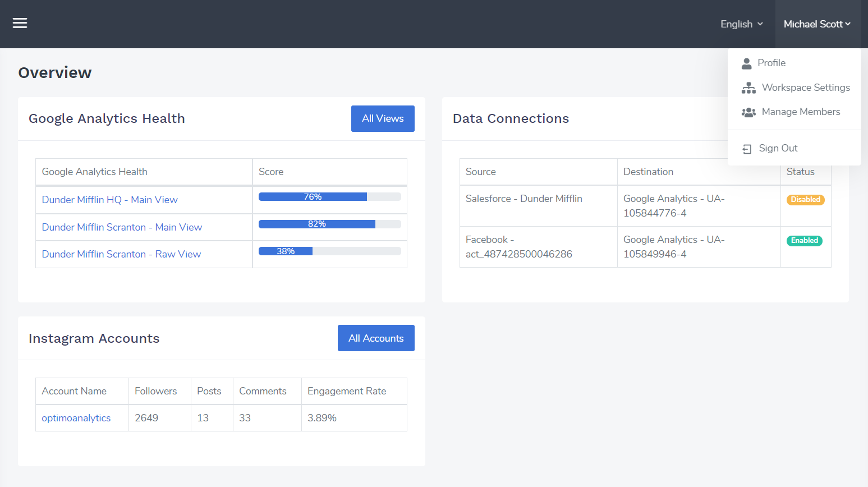Viewport: 868px width, 487px height.
Task: Click the 76% score progress bar
Action: tap(330, 197)
